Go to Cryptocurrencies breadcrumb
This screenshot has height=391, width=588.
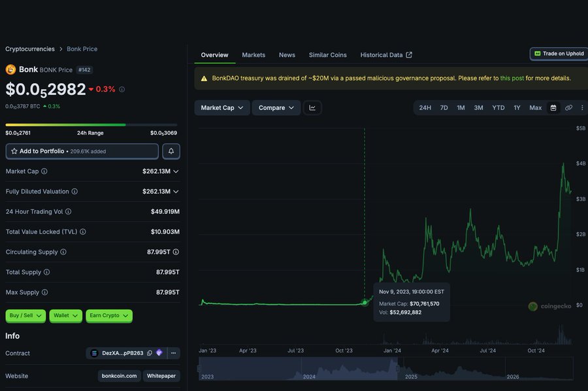(30, 49)
